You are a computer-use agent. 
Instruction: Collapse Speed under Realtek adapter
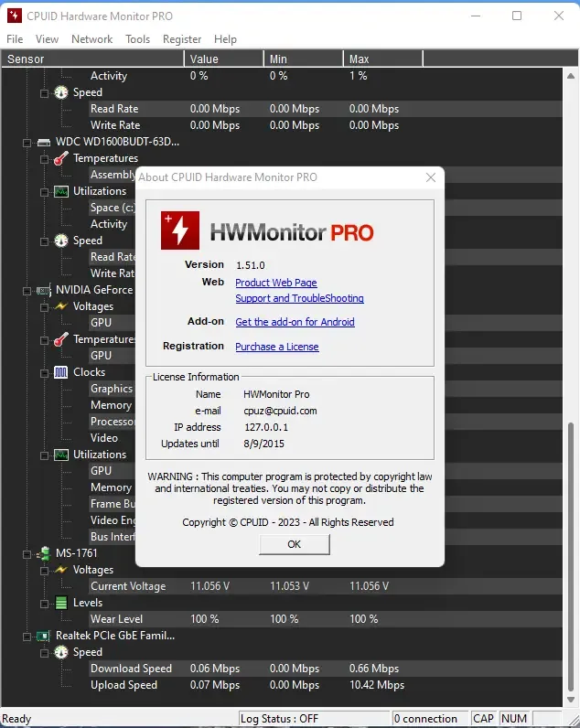[44, 653]
